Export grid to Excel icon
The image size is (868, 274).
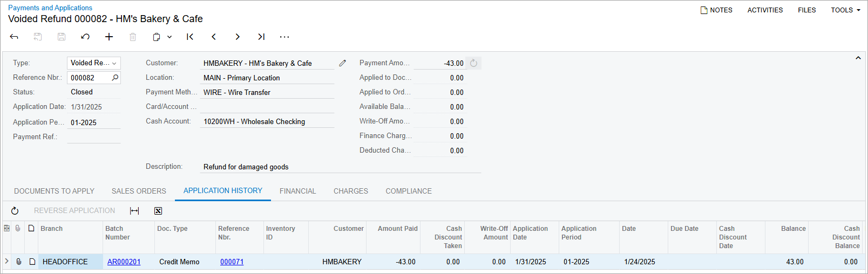pos(158,211)
